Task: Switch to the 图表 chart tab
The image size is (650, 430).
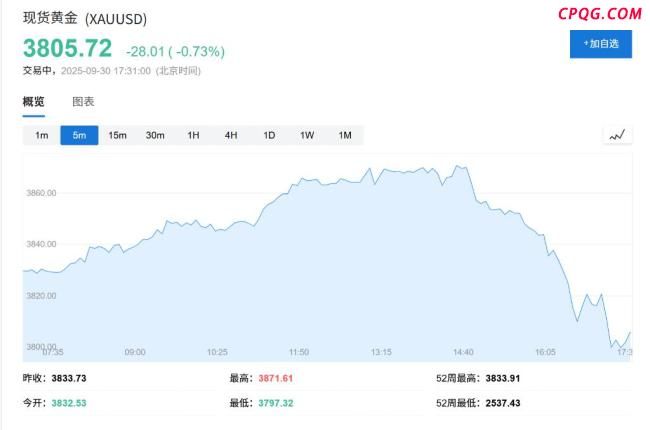Action: [83, 102]
